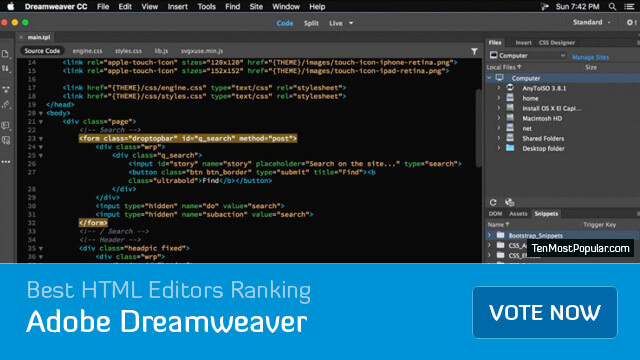This screenshot has width=640, height=360.
Task: Switch to Live view
Action: (x=336, y=23)
